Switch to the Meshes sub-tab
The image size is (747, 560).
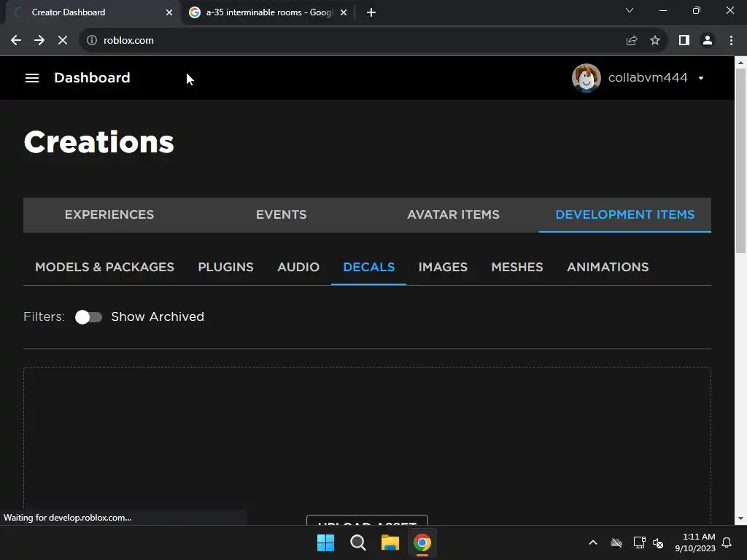pos(517,267)
